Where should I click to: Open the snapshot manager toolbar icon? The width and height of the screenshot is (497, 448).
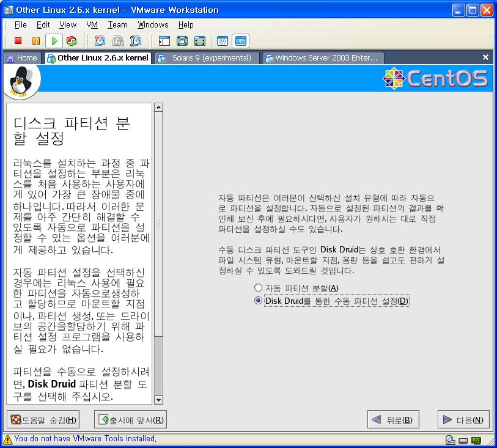136,41
